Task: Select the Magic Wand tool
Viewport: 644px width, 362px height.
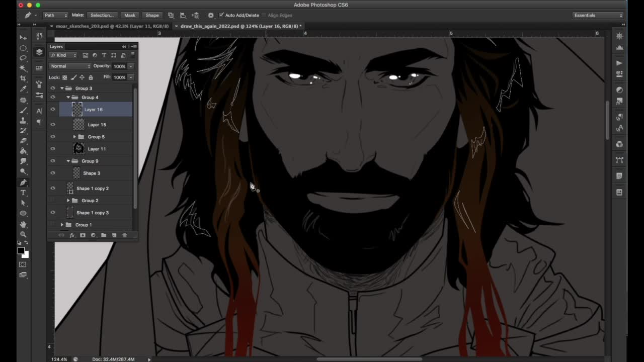Action: pos(23,68)
